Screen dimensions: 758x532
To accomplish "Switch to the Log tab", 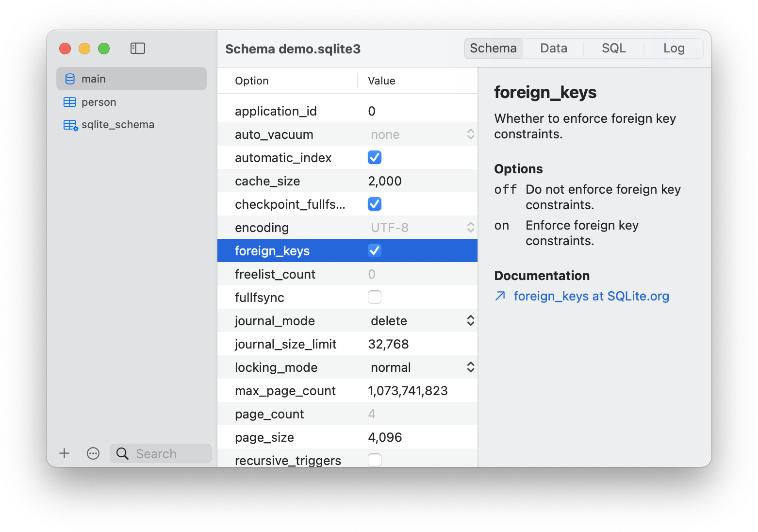I will point(674,48).
